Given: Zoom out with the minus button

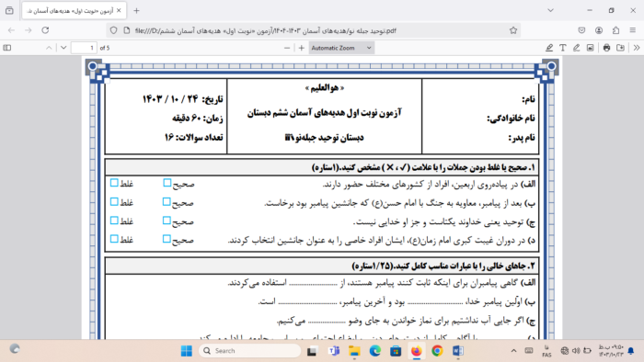Looking at the screenshot, I should [x=287, y=48].
